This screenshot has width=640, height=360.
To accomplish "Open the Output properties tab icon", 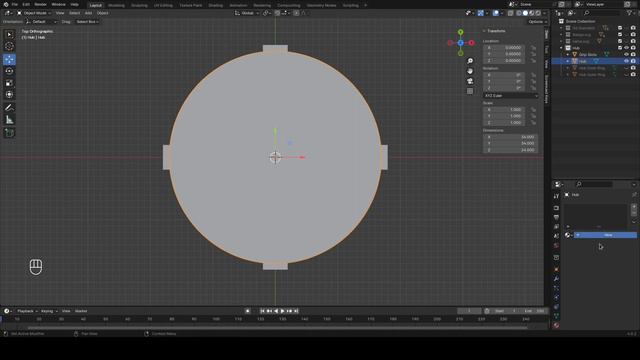I will point(556,217).
